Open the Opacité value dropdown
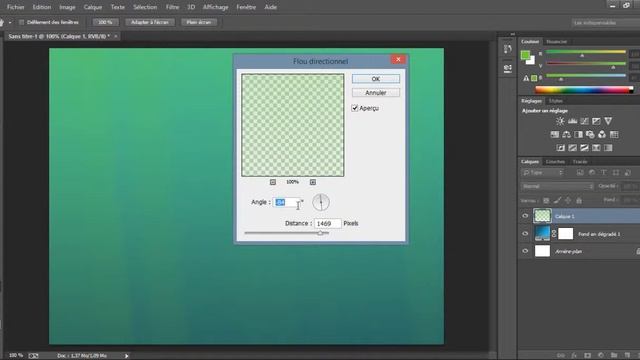The width and height of the screenshot is (640, 360). (631, 186)
